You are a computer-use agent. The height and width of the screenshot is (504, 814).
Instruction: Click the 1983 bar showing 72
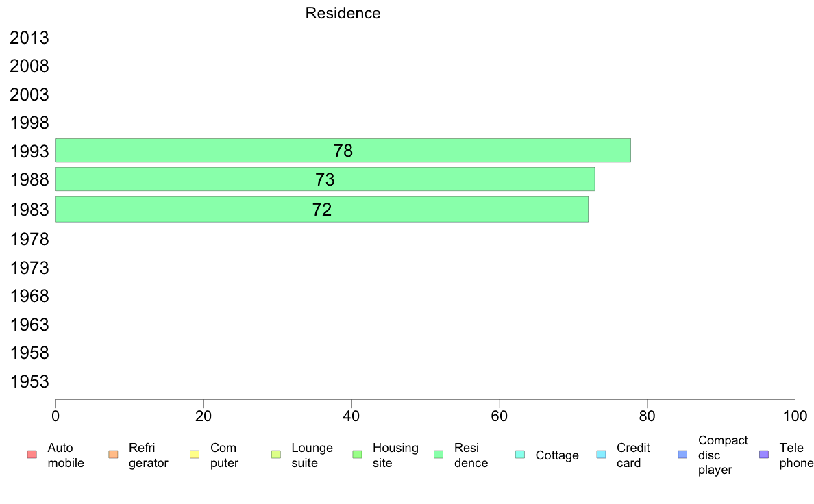point(322,209)
